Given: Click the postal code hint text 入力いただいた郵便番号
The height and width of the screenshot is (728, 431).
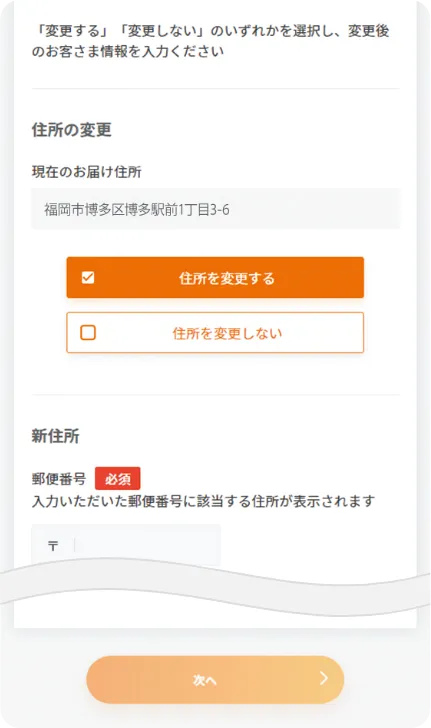Looking at the screenshot, I should 106,501.
